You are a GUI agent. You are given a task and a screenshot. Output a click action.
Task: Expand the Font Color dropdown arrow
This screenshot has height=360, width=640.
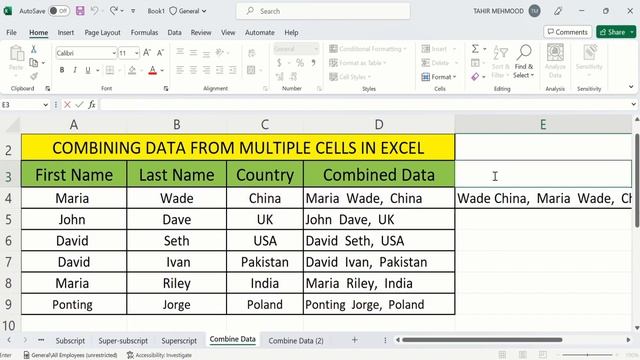[x=162, y=70]
